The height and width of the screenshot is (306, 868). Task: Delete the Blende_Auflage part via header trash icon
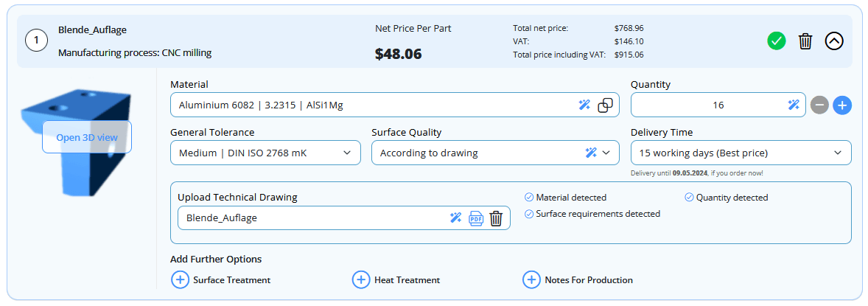coord(805,41)
